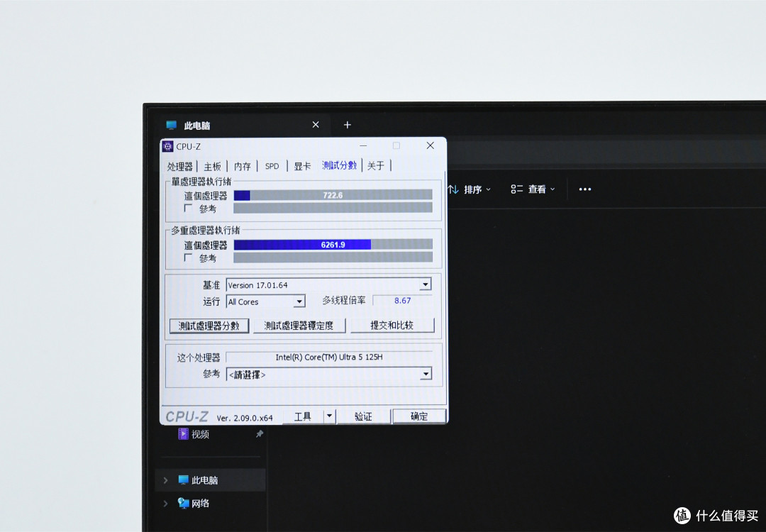
Task: Close the CPU-Z window
Action: tap(430, 145)
